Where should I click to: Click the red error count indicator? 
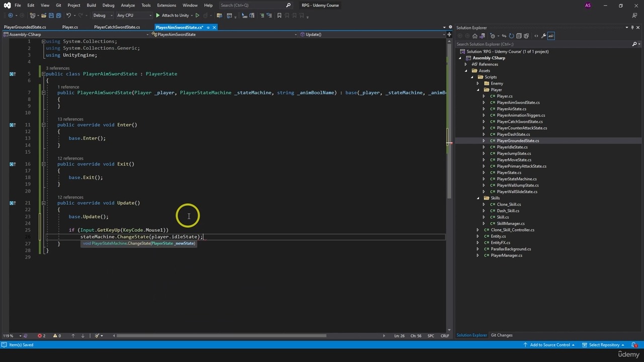[41, 336]
